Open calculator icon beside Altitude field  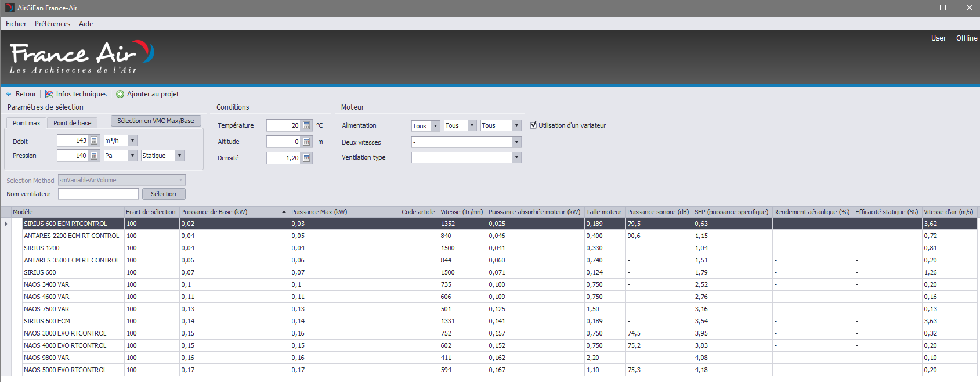(306, 142)
